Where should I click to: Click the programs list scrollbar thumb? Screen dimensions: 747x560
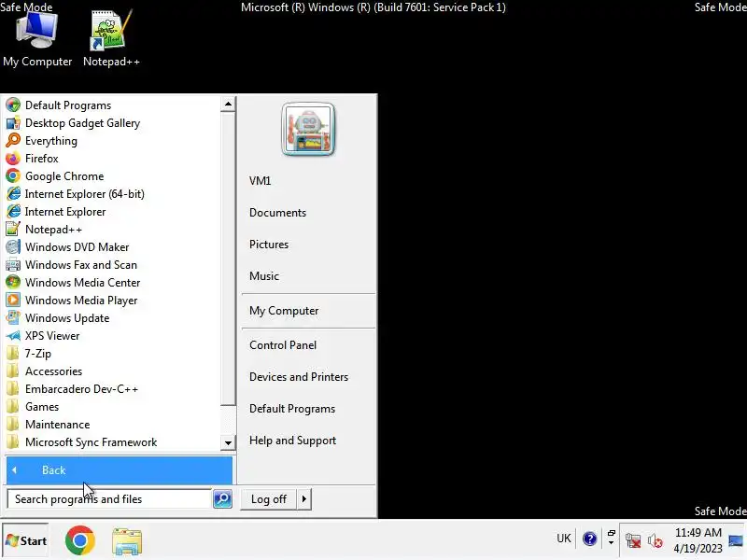pyautogui.click(x=228, y=259)
